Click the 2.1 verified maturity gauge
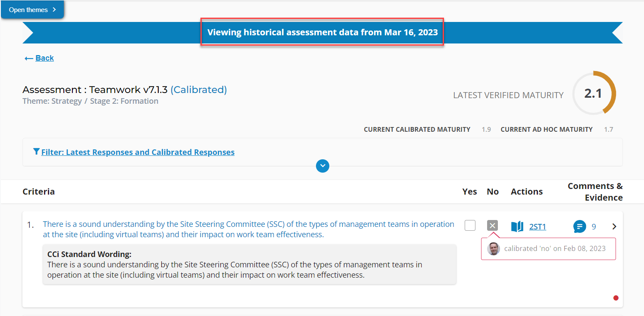This screenshot has width=644, height=316. pyautogui.click(x=594, y=93)
